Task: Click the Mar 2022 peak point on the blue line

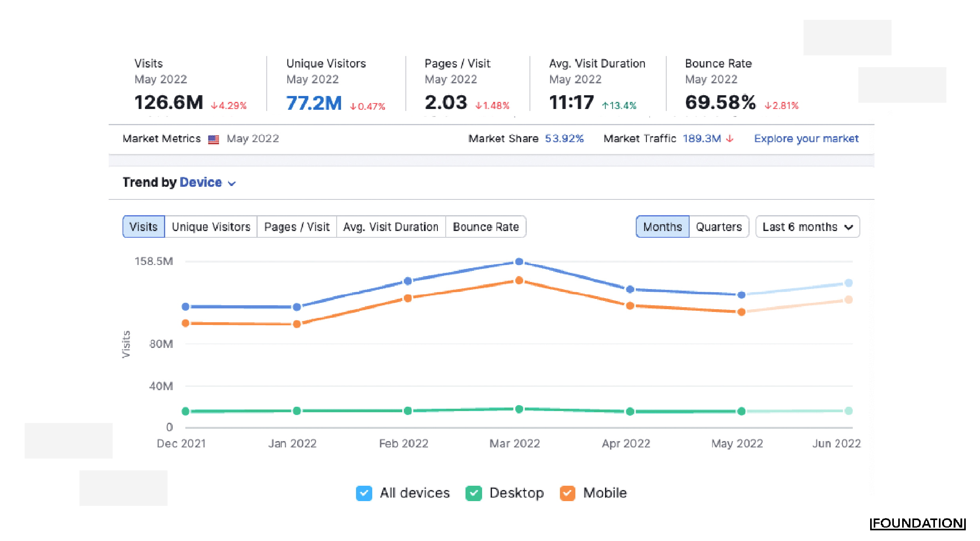Action: (519, 261)
